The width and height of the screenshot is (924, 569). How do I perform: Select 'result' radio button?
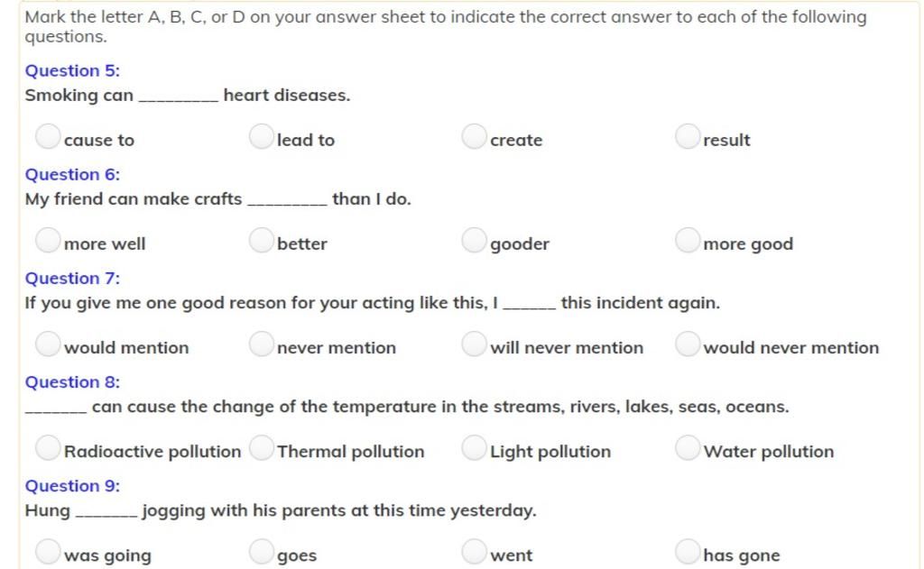click(x=687, y=137)
